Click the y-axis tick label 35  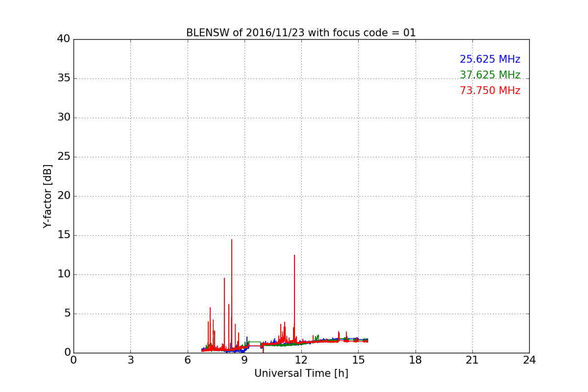(x=64, y=78)
